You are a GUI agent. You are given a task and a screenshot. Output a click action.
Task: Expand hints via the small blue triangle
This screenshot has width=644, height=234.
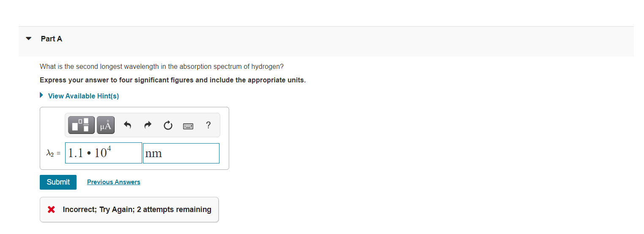click(x=41, y=95)
